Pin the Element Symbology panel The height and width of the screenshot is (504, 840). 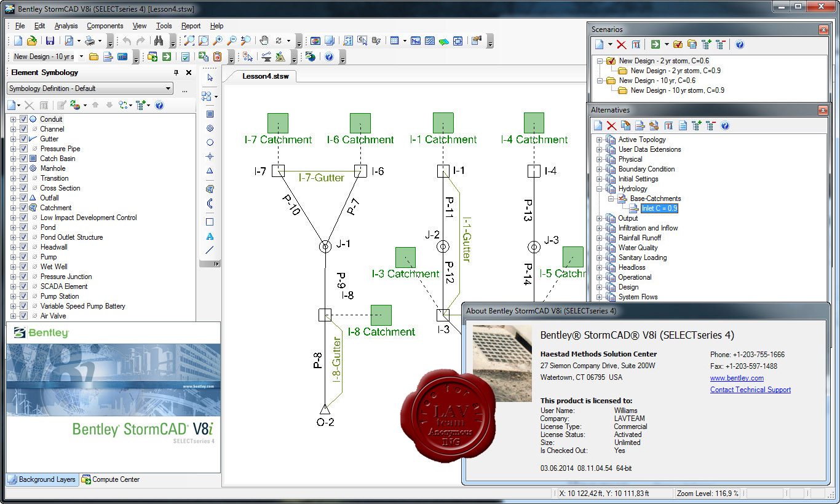point(177,73)
